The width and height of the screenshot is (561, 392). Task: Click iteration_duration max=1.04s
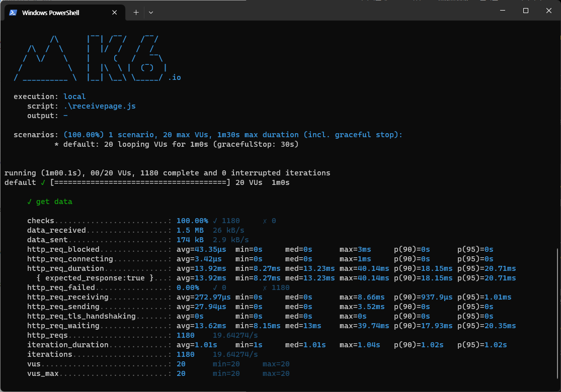[x=360, y=345]
